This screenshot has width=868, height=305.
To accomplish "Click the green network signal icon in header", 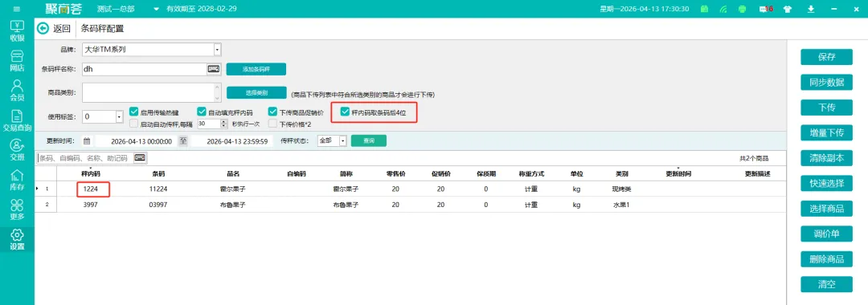I will pyautogui.click(x=723, y=10).
